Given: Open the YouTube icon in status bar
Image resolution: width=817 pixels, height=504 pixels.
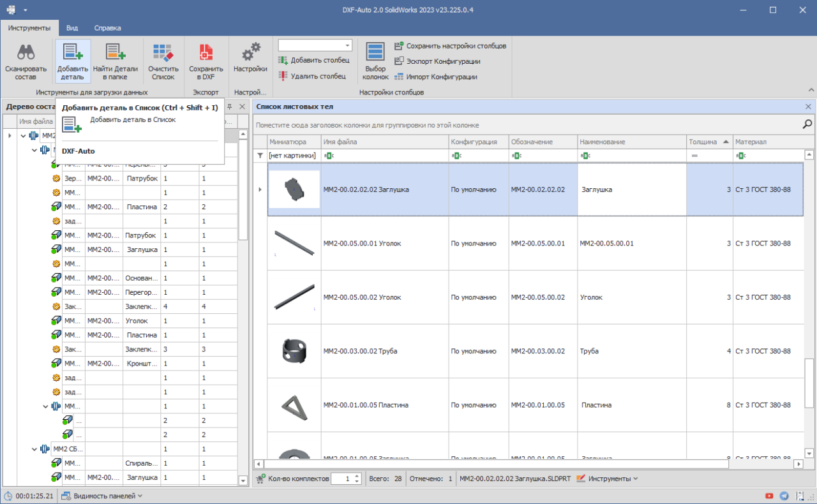Looking at the screenshot, I should (770, 496).
